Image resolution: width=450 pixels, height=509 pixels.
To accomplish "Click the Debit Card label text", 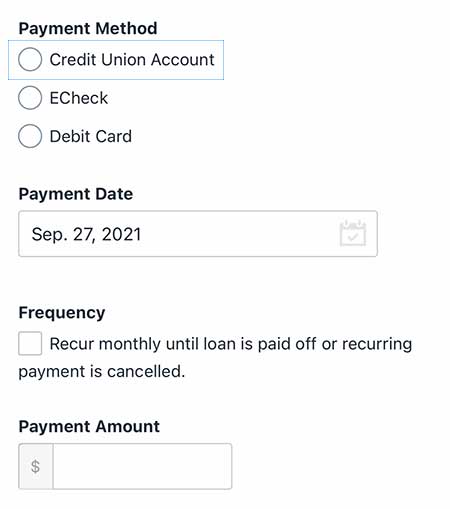I will coord(91,136).
